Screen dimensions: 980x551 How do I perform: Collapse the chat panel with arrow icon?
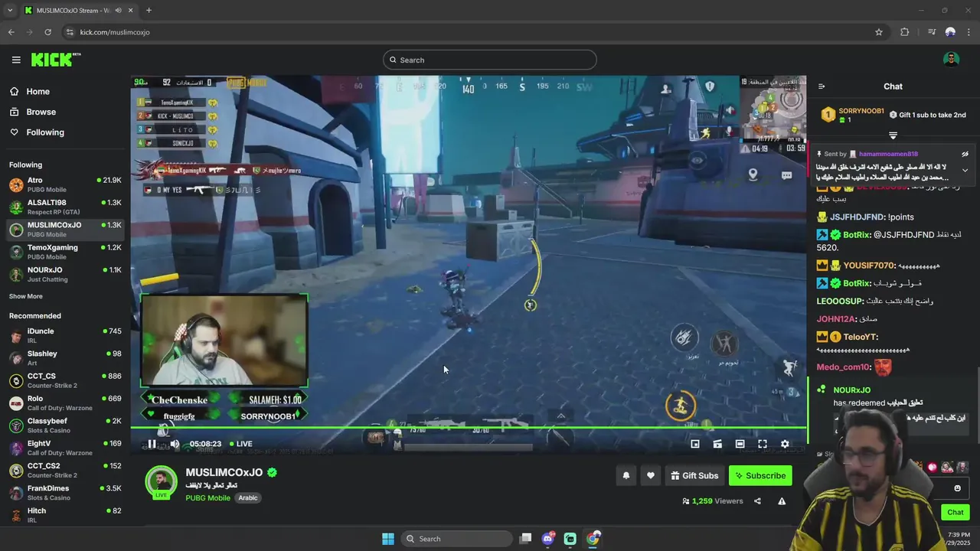click(822, 86)
